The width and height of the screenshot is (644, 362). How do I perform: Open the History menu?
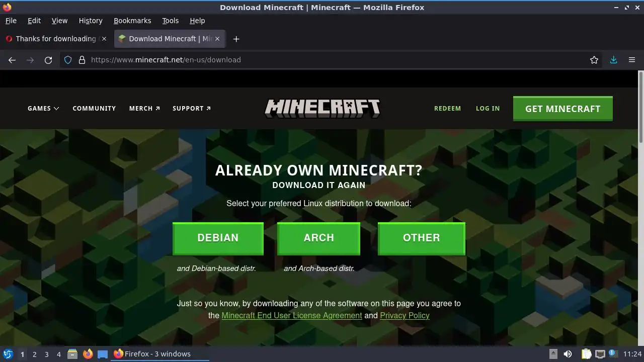pyautogui.click(x=91, y=21)
